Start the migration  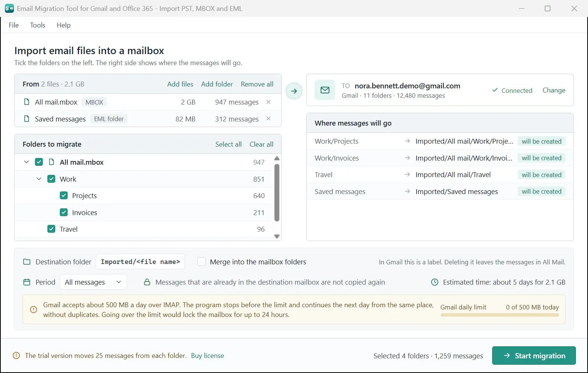click(x=534, y=356)
